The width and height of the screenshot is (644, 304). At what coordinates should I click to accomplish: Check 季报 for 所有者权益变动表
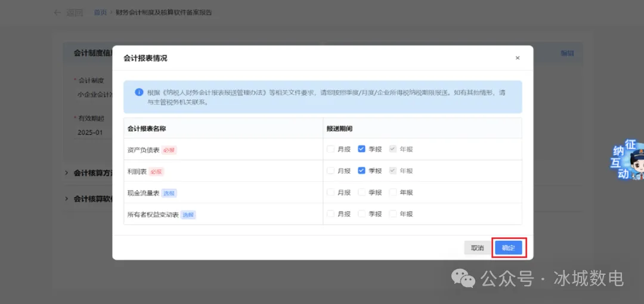click(361, 213)
